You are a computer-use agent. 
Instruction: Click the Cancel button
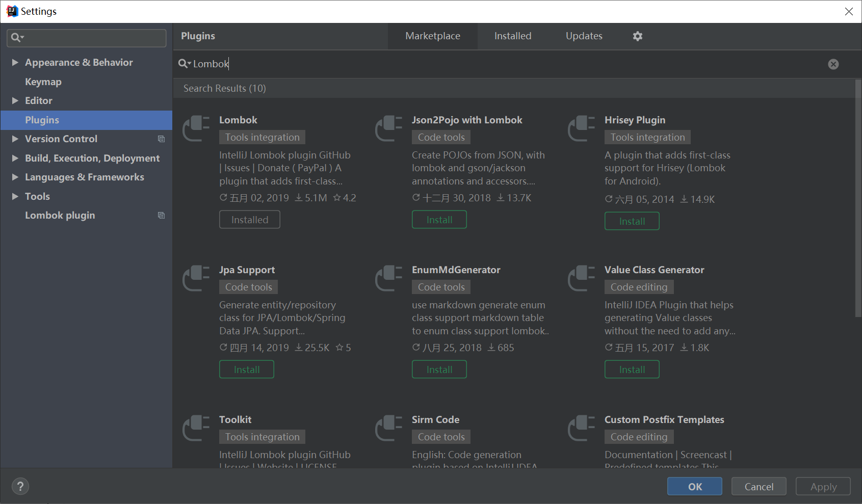[x=759, y=486]
